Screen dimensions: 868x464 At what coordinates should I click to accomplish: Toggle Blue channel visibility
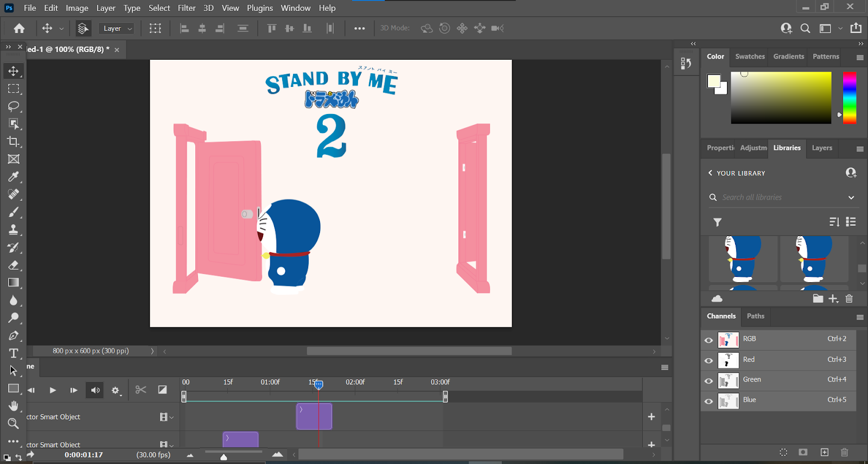[x=709, y=402]
